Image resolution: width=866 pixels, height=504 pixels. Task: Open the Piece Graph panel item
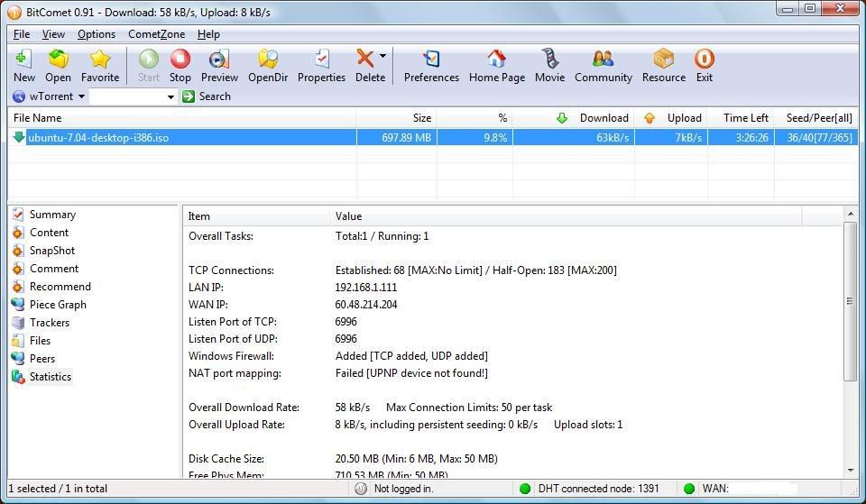[x=49, y=304]
